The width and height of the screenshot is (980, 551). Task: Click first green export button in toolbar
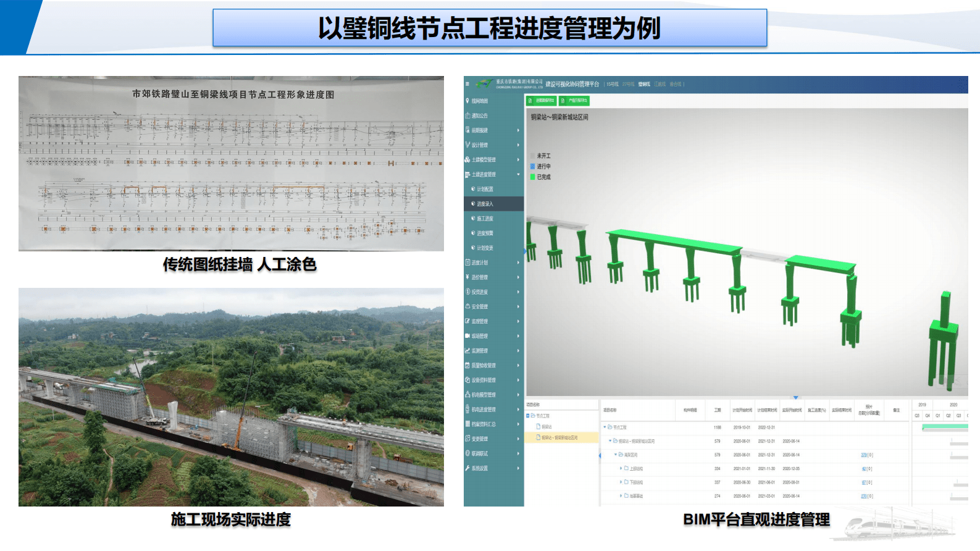[541, 101]
